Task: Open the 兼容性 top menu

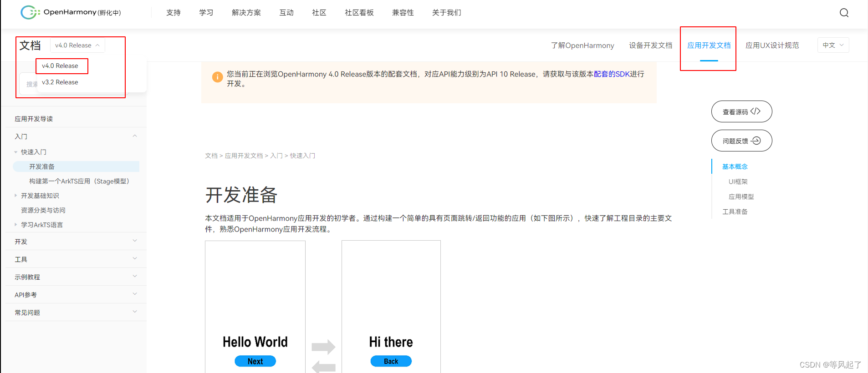Action: (x=403, y=12)
